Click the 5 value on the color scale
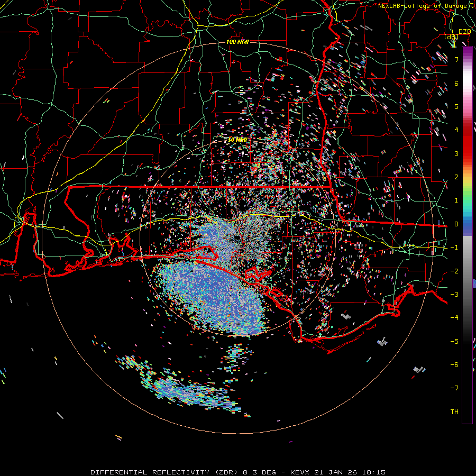The height and width of the screenshot is (476, 476). [x=456, y=106]
